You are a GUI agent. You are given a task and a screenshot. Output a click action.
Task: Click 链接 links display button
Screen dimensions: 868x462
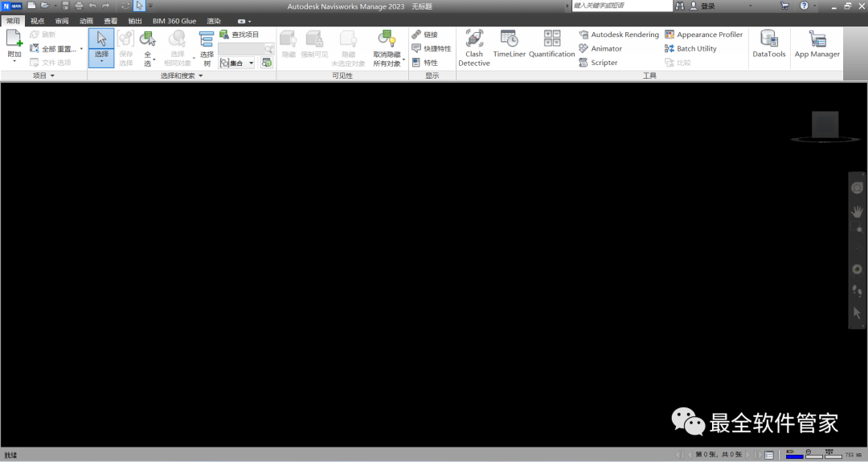click(x=424, y=35)
